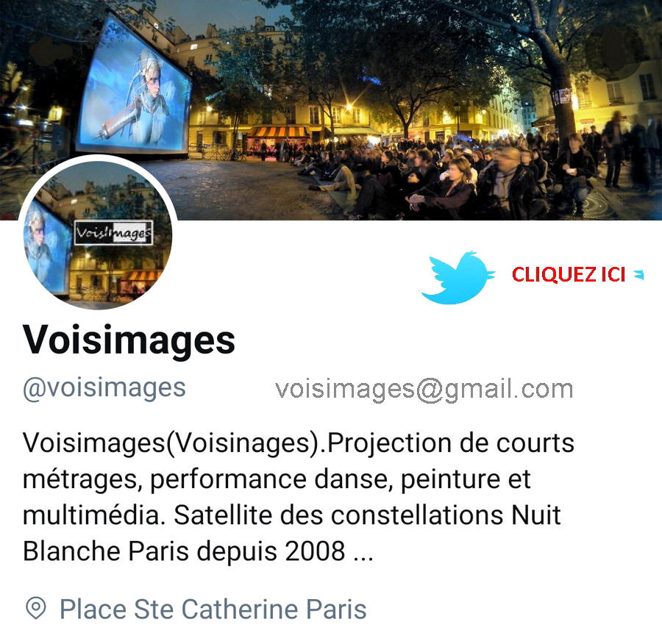The image size is (662, 644).
Task: Click the Voisimages display name heading
Action: click(129, 340)
